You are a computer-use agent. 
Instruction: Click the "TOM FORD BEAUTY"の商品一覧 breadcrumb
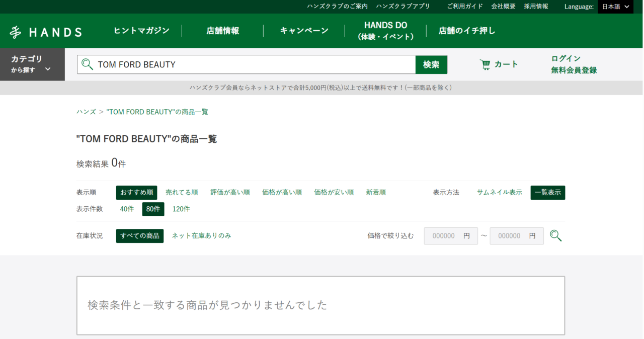click(x=157, y=112)
